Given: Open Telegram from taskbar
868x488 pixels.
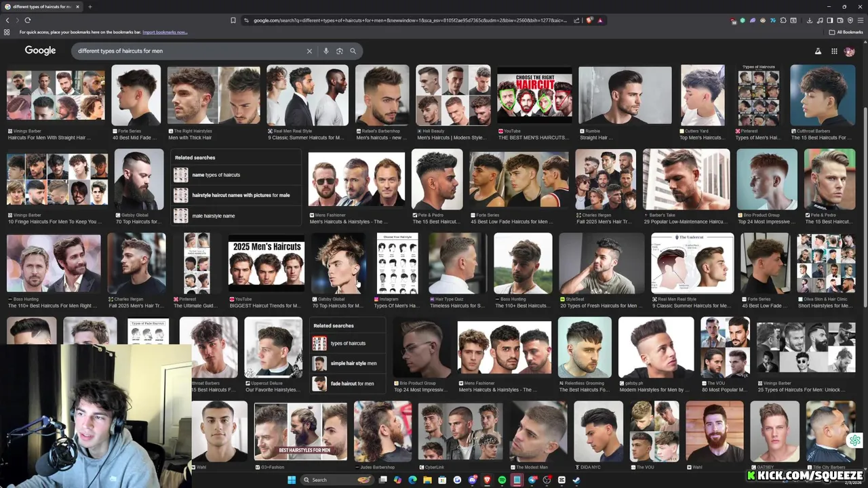Looking at the screenshot, I should point(532,480).
